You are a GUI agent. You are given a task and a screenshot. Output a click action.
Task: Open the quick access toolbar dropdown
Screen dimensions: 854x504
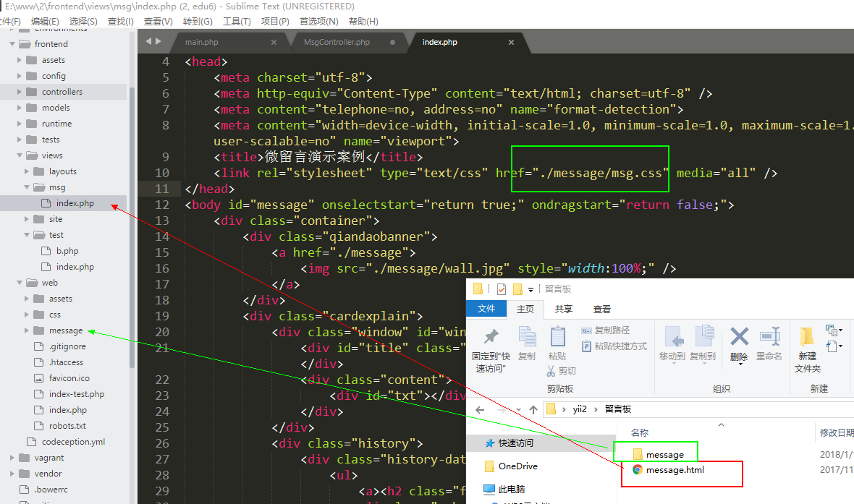pyautogui.click(x=531, y=289)
